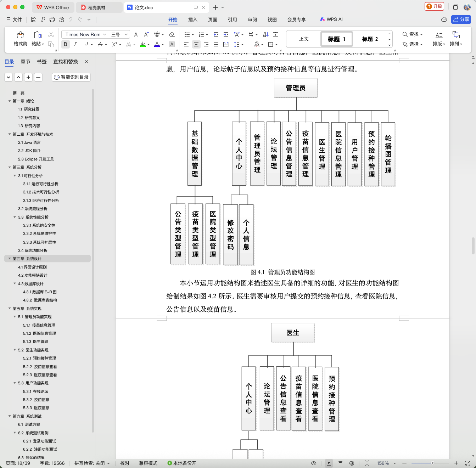The image size is (476, 468).
Task: Click the Format Painter icon
Action: click(x=21, y=35)
